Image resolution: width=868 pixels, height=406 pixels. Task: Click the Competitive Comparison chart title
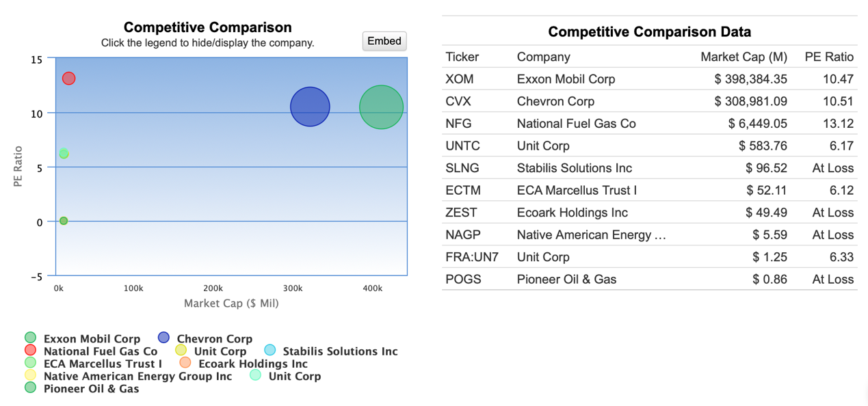pyautogui.click(x=207, y=27)
